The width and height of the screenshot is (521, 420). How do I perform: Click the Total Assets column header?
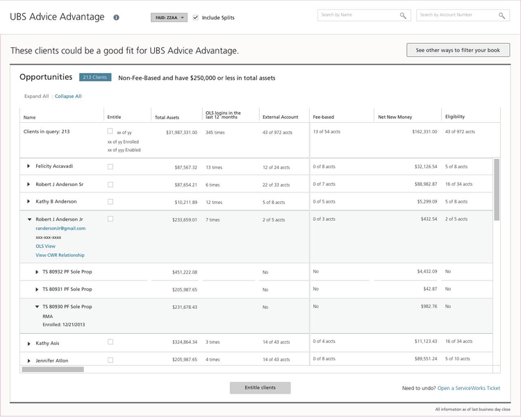[167, 117]
